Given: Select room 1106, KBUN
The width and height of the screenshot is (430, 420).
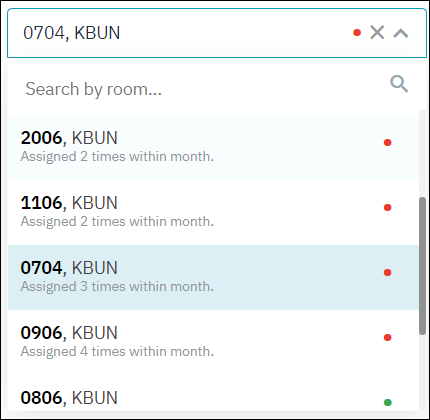Looking at the screenshot, I should point(213,212).
